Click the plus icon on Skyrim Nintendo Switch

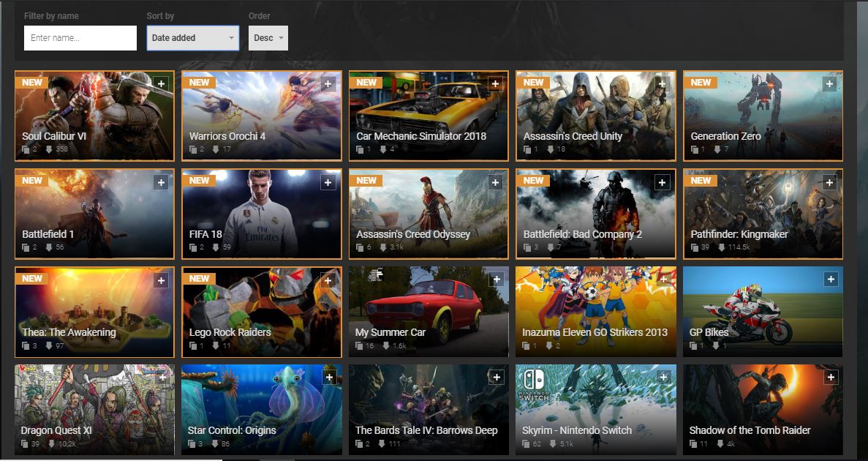coord(663,378)
